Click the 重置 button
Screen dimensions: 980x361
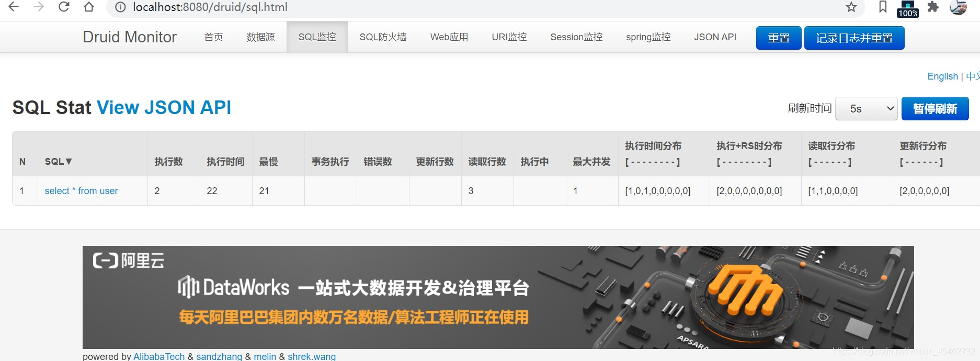pos(779,38)
